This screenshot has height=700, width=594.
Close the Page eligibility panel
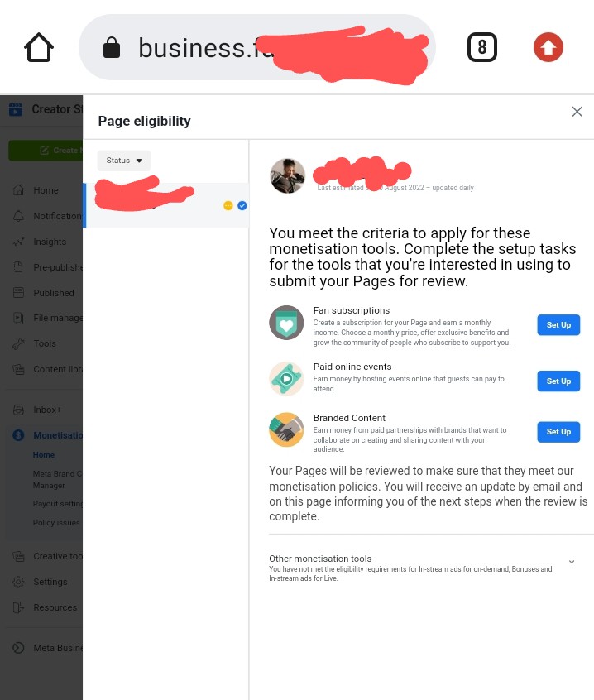[x=577, y=112]
